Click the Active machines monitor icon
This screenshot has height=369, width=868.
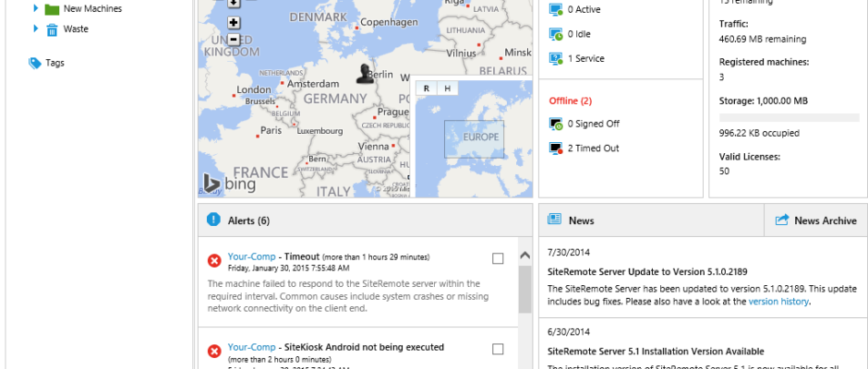(556, 9)
